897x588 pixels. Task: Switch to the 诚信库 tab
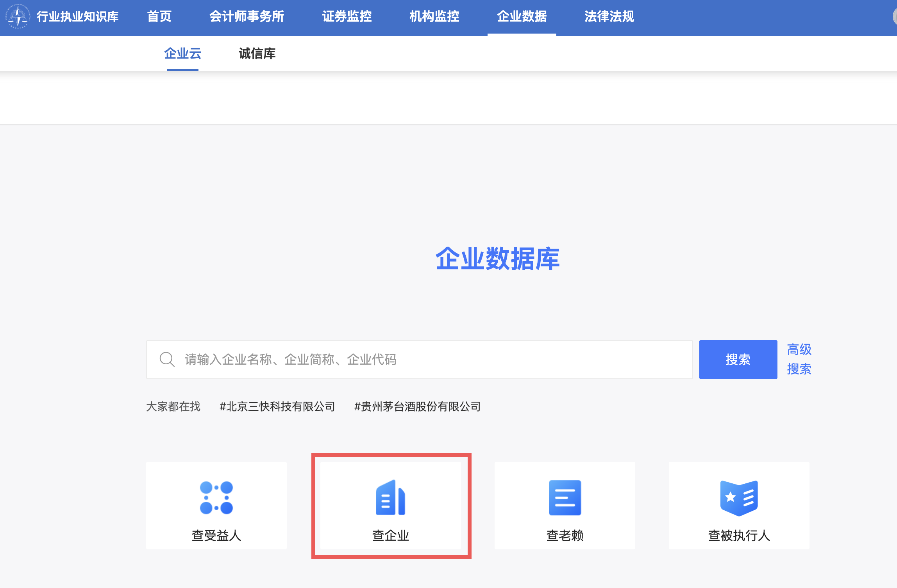[257, 53]
